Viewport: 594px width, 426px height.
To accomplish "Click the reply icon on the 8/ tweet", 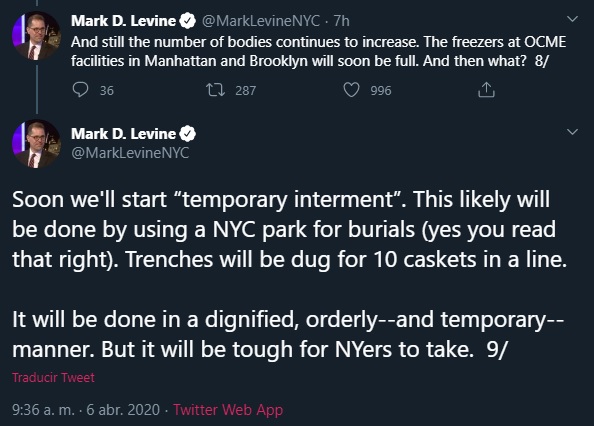I will click(x=80, y=90).
